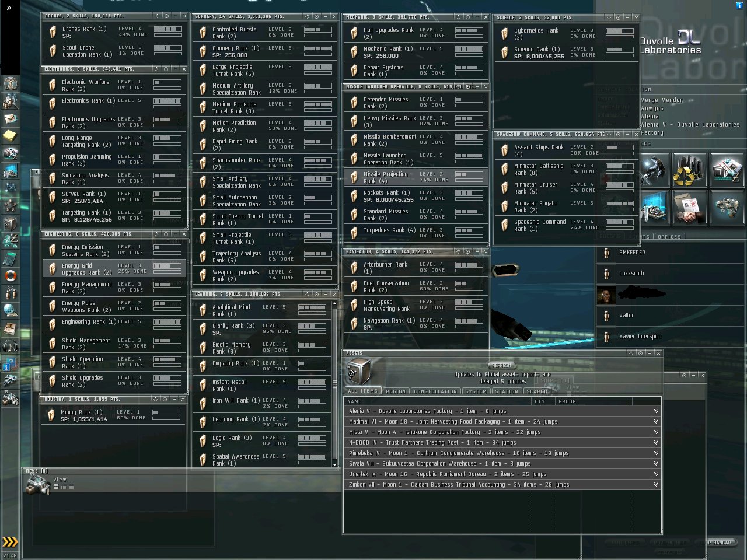
Task: Open character sheet from the Vitruvian man sidebar icon
Action: tap(11, 83)
